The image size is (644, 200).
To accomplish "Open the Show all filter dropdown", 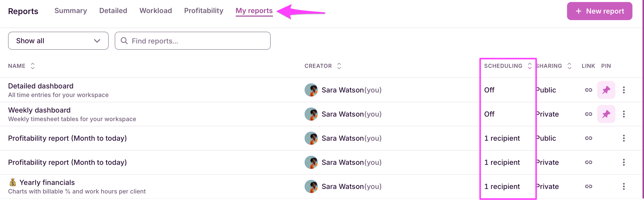I will [58, 41].
